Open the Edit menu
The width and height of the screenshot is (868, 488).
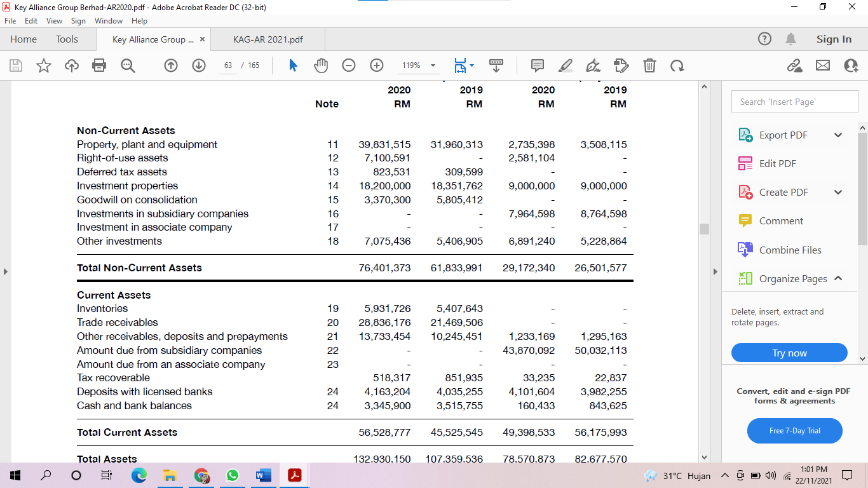point(31,21)
